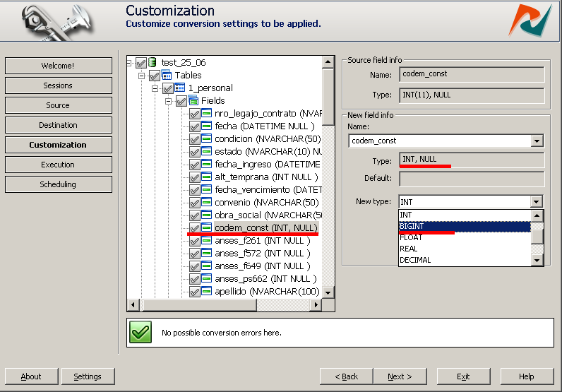Click the field icon beside fecha
The height and width of the screenshot is (392, 562).
(x=207, y=126)
